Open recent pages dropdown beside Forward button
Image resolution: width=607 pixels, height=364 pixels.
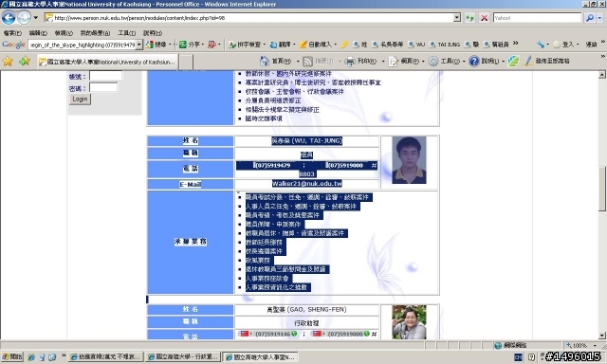[36, 18]
